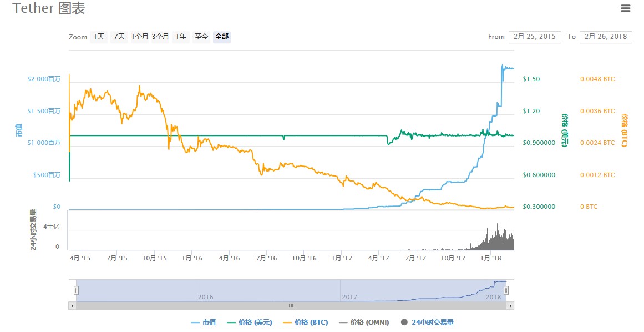The width and height of the screenshot is (644, 332).
Task: Set zoom to 1年
Action: click(x=181, y=37)
